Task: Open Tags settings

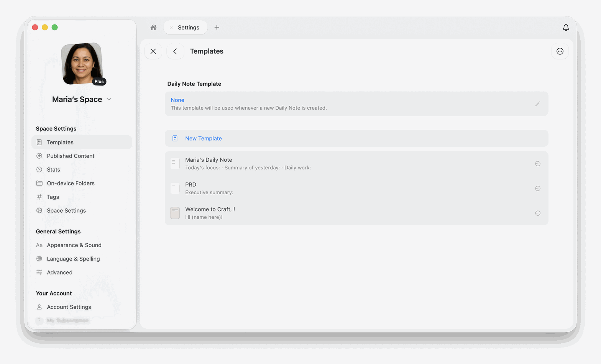Action: coord(82,197)
